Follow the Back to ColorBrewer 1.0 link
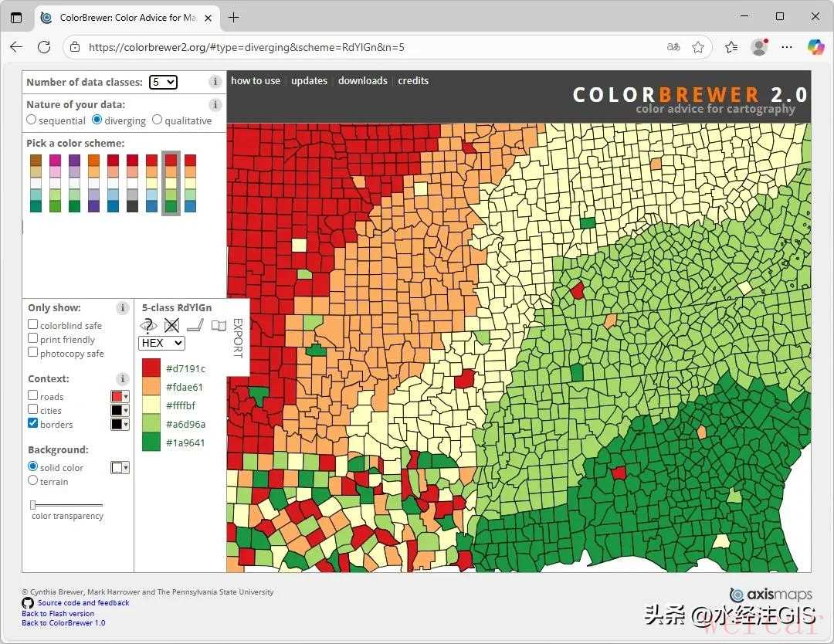The width and height of the screenshot is (834, 644). pos(63,623)
